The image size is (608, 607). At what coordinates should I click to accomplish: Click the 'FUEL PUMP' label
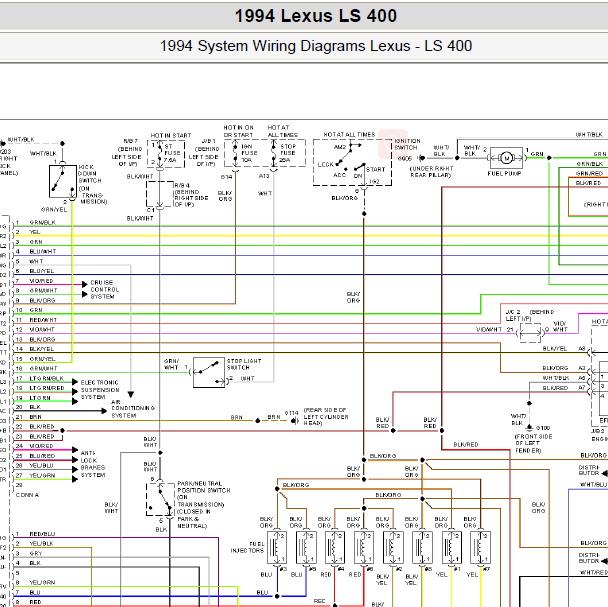click(504, 173)
